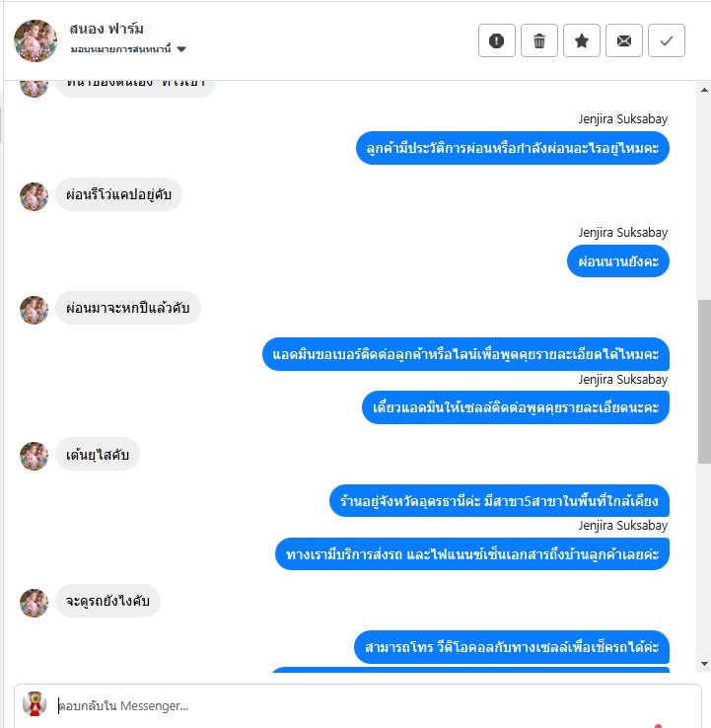The height and width of the screenshot is (728, 711).
Task: Star this conversation for follow up
Action: point(582,40)
